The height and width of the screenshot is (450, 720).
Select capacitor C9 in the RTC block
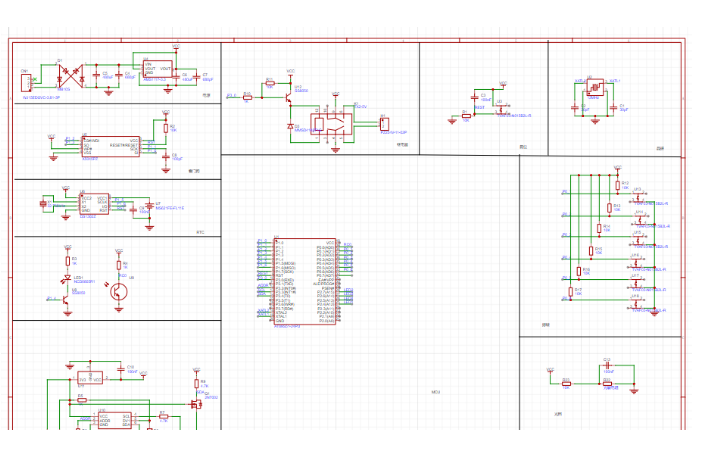coord(133,210)
